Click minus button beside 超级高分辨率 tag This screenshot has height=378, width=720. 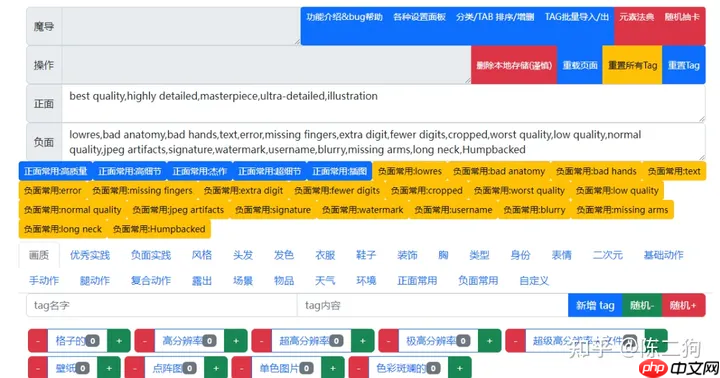pyautogui.click(x=515, y=341)
